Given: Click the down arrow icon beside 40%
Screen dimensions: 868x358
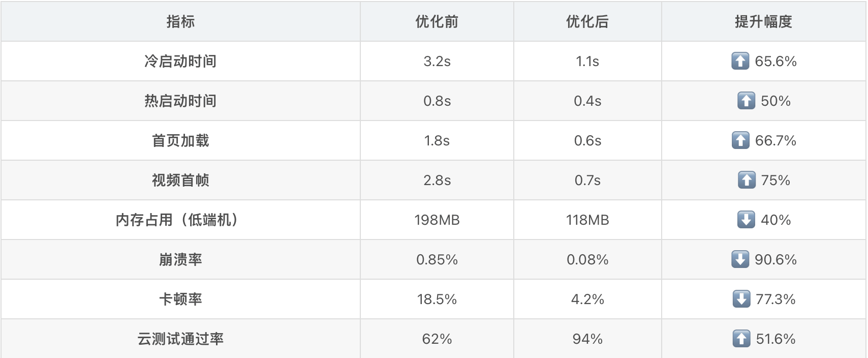Looking at the screenshot, I should click(746, 220).
